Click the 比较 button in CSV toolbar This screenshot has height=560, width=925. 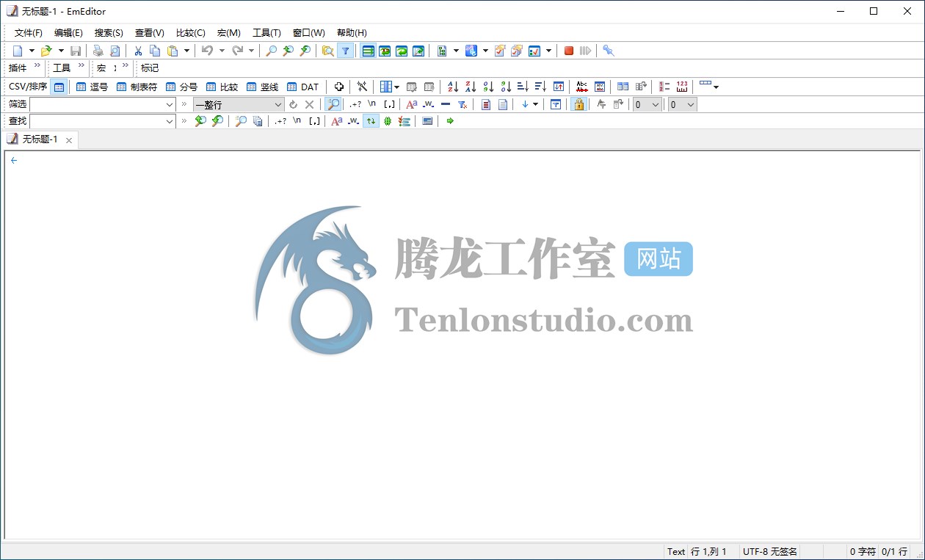pos(222,87)
